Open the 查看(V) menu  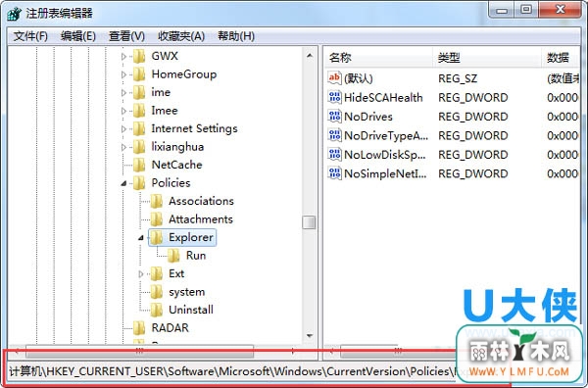(126, 36)
